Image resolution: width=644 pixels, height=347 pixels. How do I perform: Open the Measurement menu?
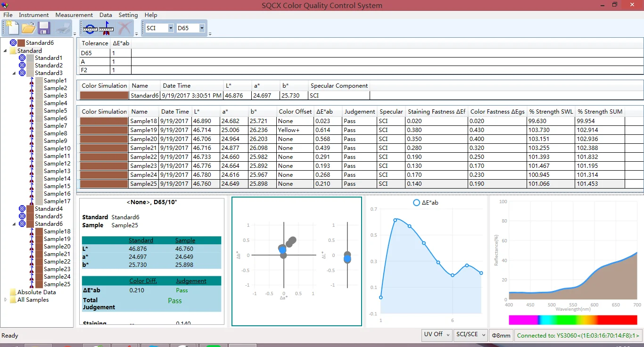(x=74, y=15)
